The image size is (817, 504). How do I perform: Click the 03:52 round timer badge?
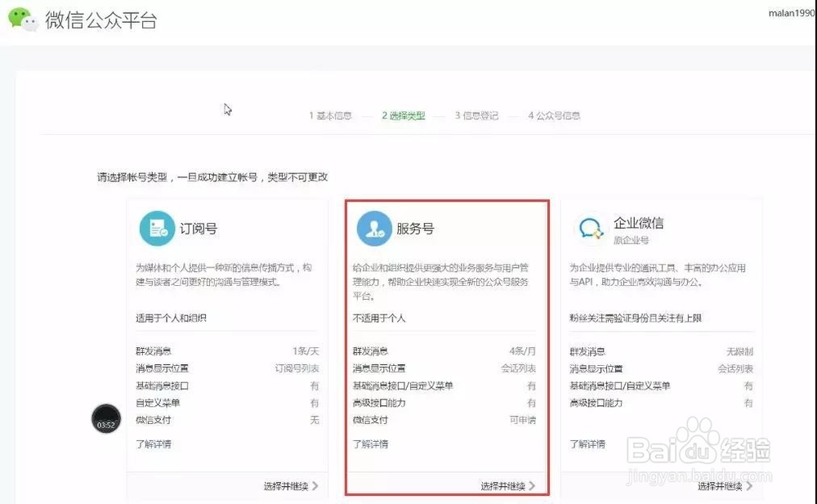coord(105,419)
